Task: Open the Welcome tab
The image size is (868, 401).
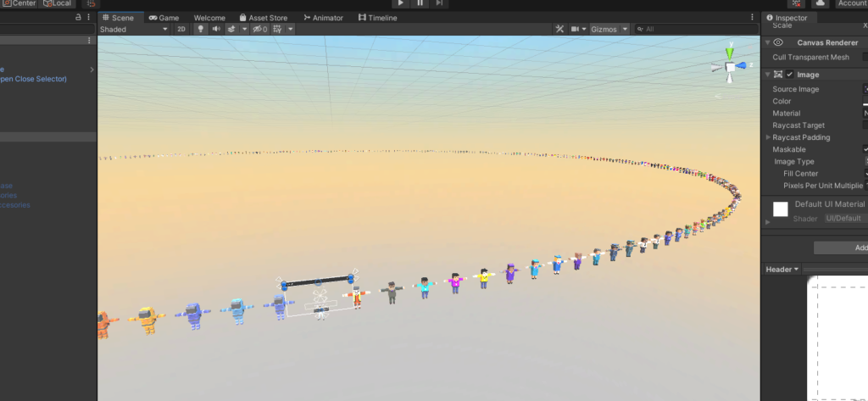Action: [209, 18]
